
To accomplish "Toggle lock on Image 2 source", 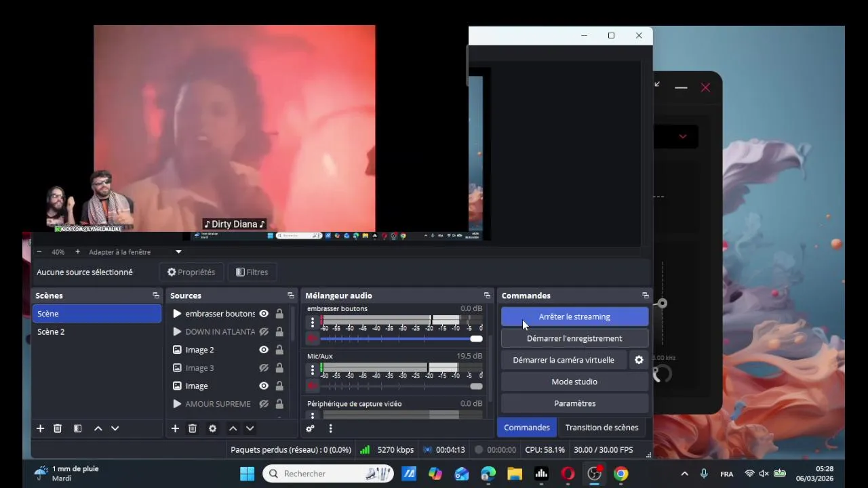I will pos(279,350).
